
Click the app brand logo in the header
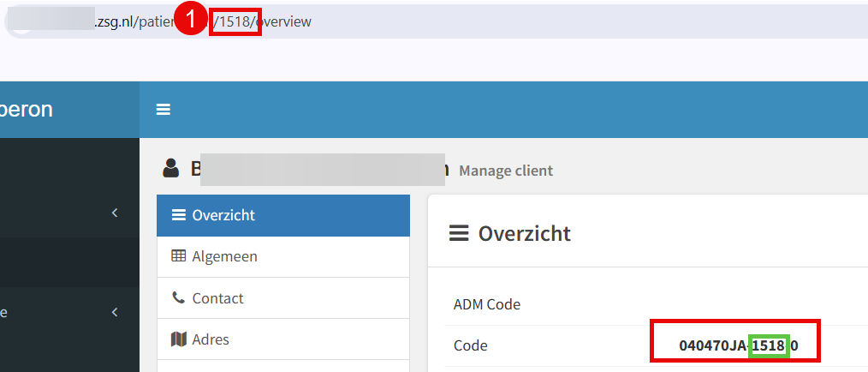pos(26,109)
